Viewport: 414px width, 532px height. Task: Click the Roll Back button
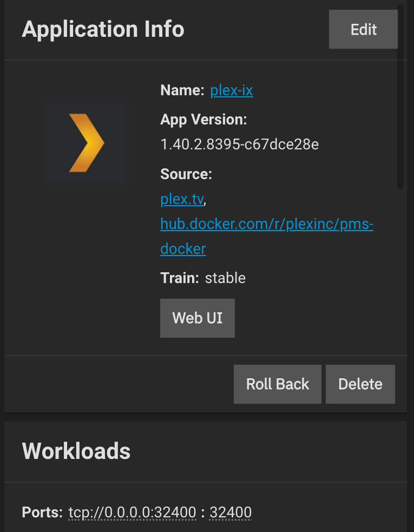click(x=277, y=384)
